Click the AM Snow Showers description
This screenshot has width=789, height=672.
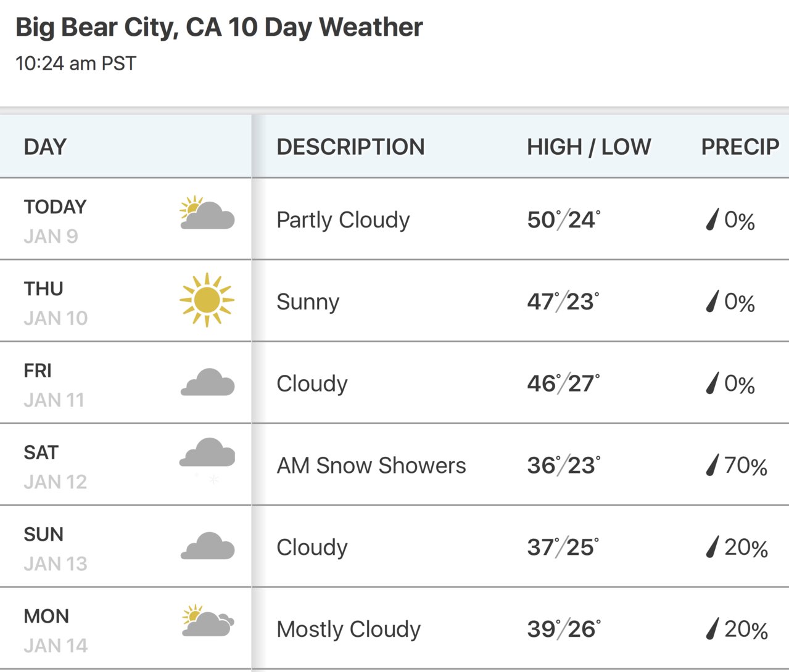coord(371,465)
